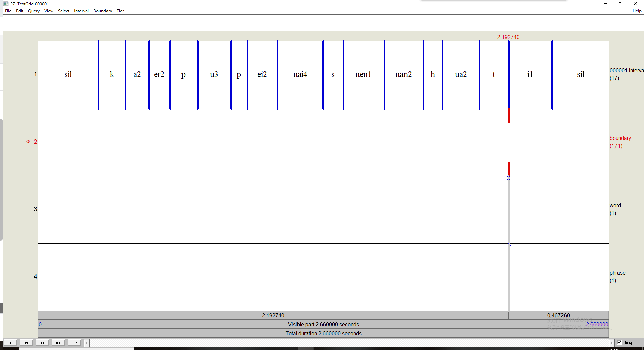Screen dimensions: 644x350
Task: Click the boundary between uai4 and s
Action: pyautogui.click(x=323, y=75)
